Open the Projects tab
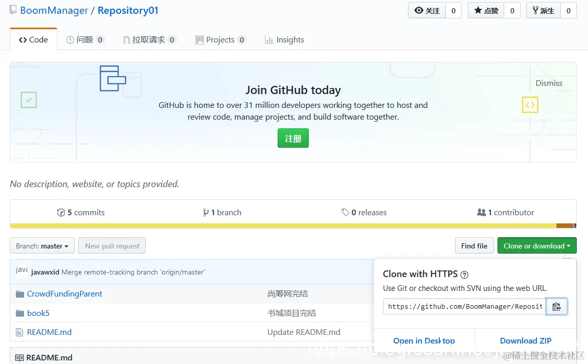 220,40
